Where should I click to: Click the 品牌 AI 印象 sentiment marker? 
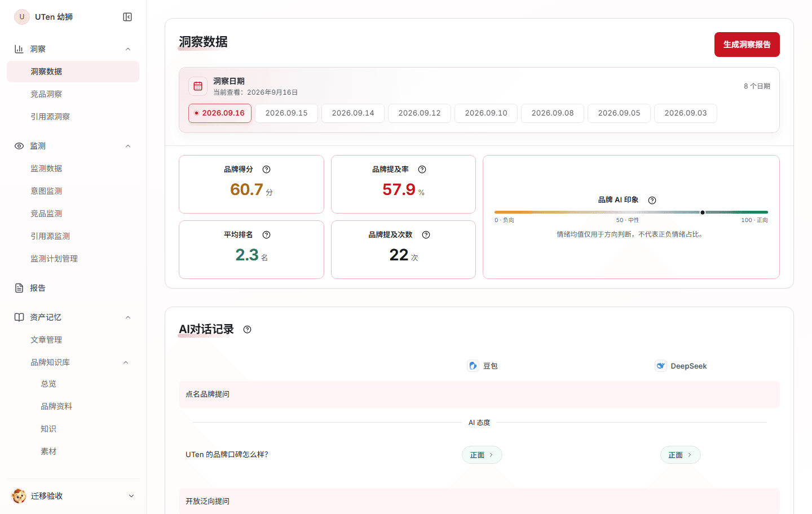703,212
